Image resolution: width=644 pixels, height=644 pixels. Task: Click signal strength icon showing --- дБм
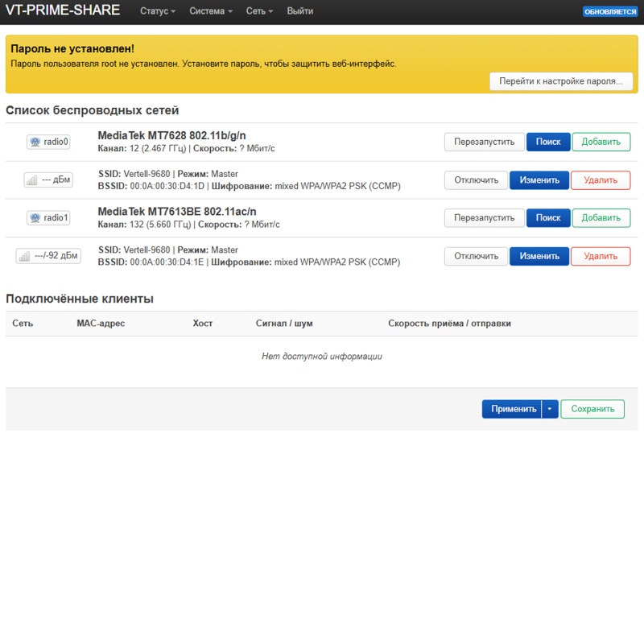(x=48, y=180)
